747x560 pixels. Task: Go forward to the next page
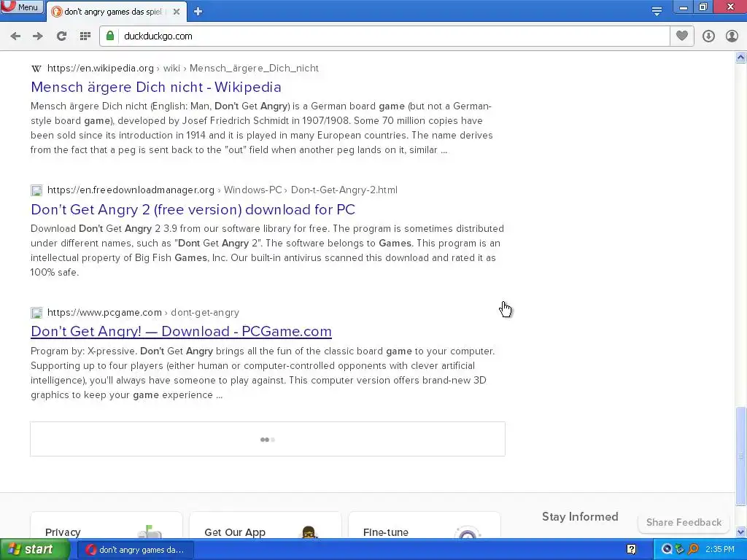[38, 36]
